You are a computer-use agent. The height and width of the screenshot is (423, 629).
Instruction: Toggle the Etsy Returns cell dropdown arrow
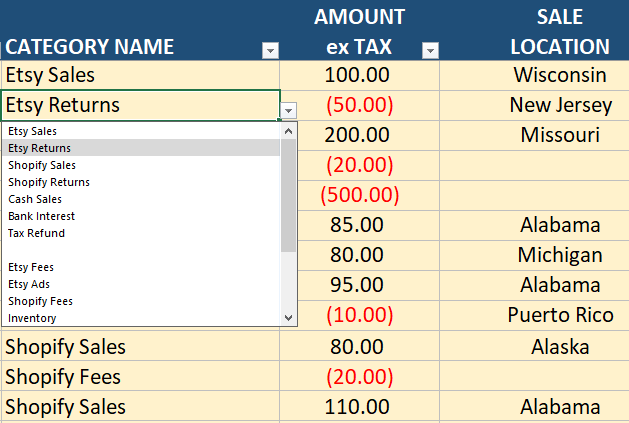(x=288, y=110)
